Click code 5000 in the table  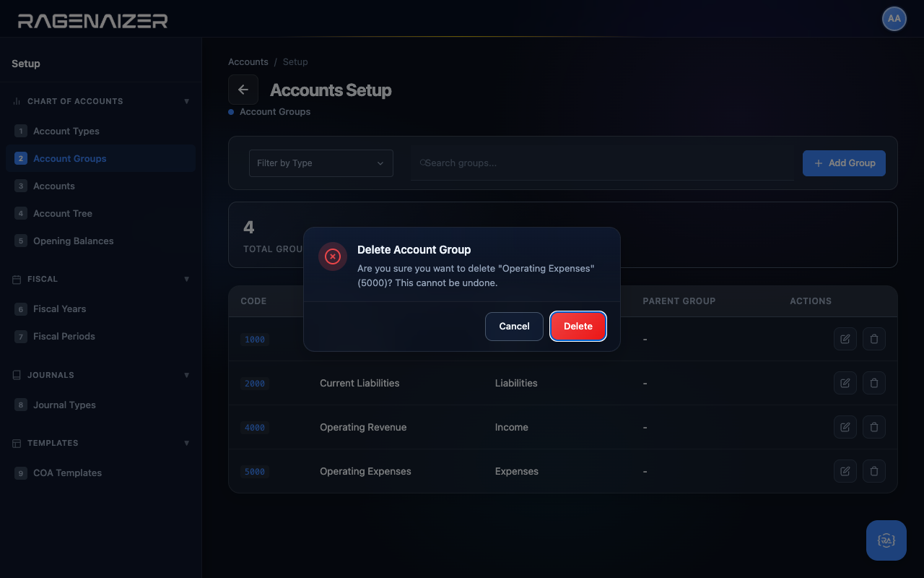coord(255,472)
